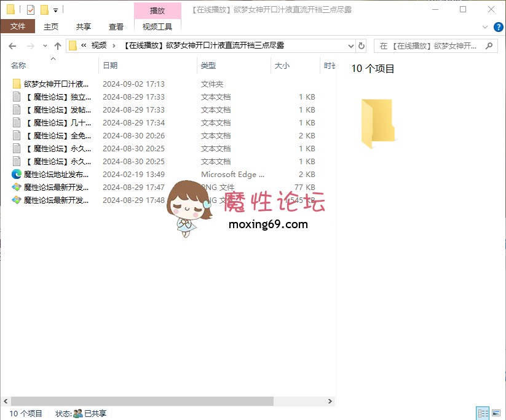Expand the ribbon using the chevron

pos(485,27)
